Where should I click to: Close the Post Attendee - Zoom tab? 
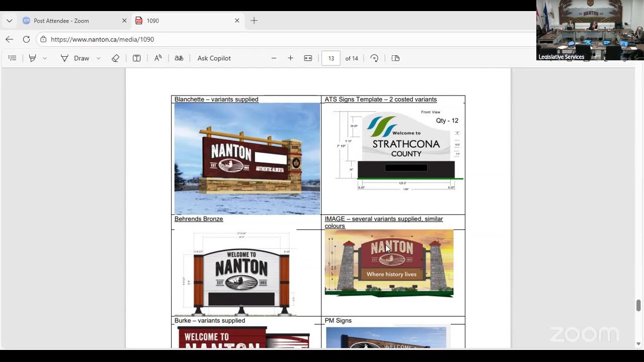(124, 21)
